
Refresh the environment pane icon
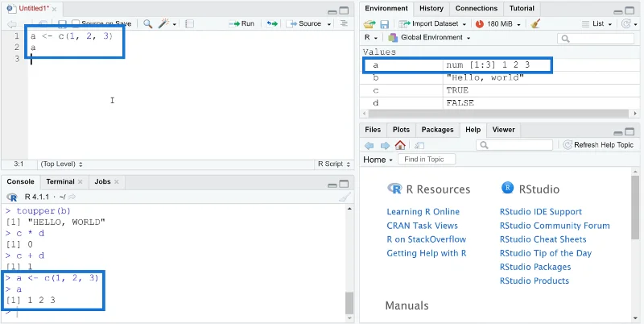626,24
